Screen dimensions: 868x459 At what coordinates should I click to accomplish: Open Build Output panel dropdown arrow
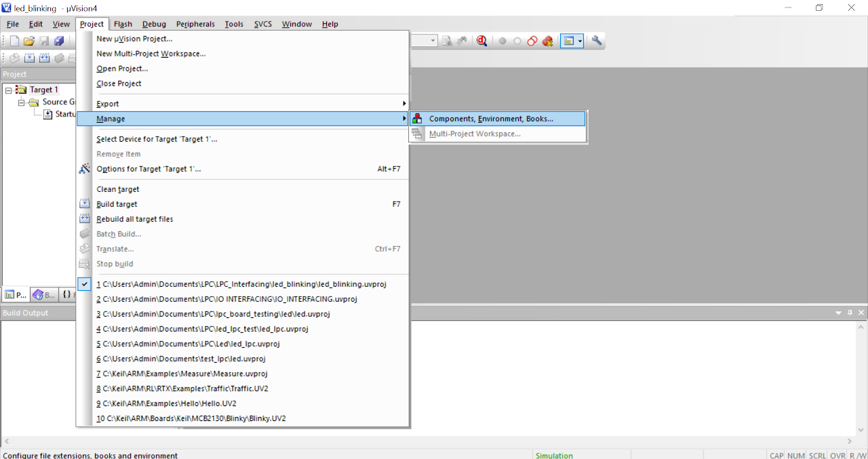tap(839, 313)
